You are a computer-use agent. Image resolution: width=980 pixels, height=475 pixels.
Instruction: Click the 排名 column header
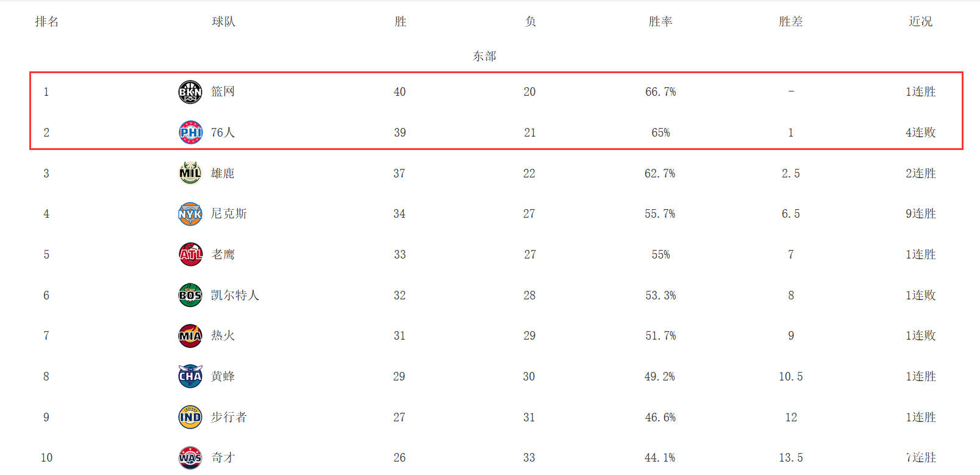click(x=47, y=21)
